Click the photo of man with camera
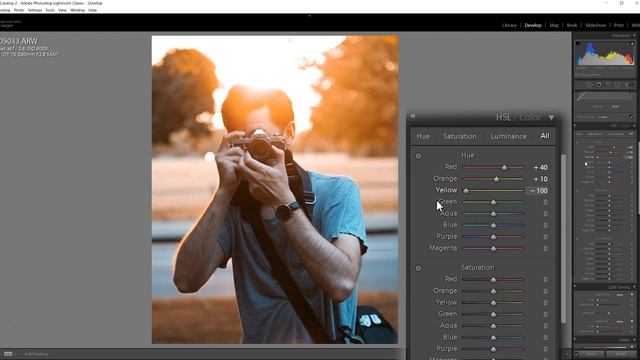 click(x=275, y=189)
